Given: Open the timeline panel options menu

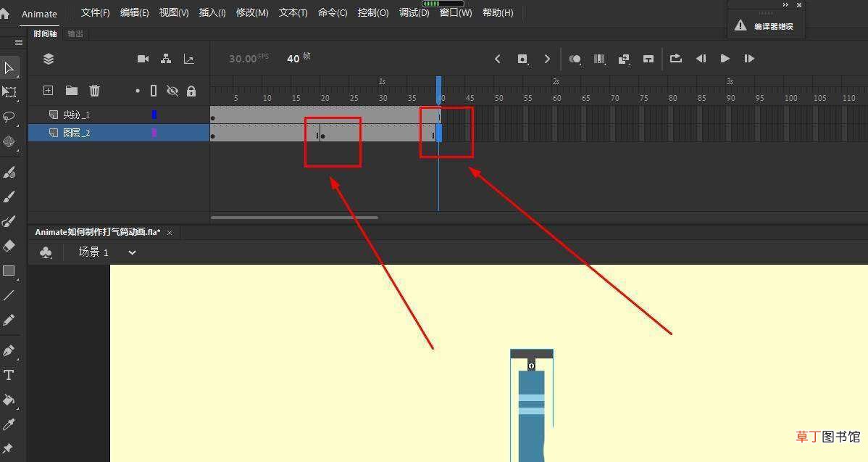Looking at the screenshot, I should 18,43.
